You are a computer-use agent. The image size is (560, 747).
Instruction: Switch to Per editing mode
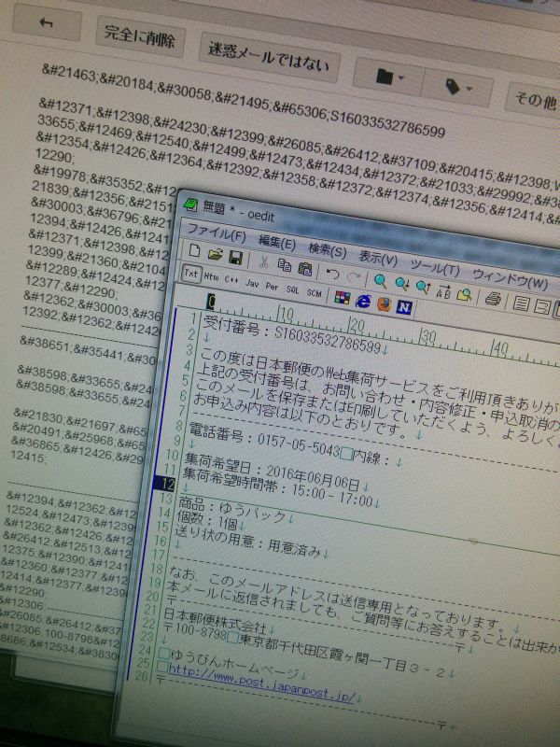[x=272, y=287]
